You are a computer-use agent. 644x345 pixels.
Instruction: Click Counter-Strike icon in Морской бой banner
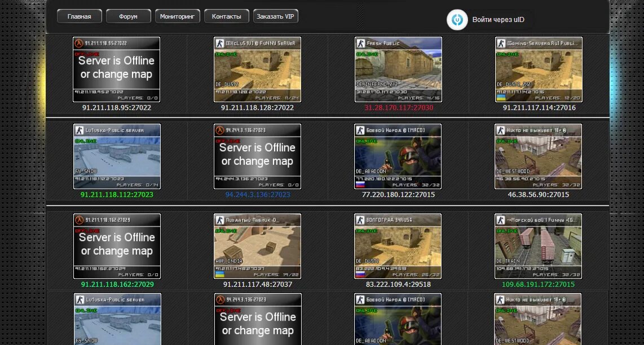point(500,220)
